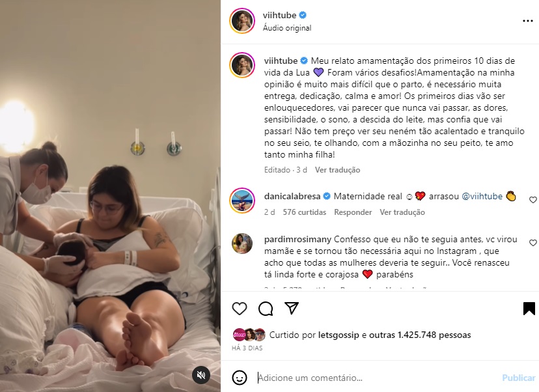539x392 pixels.
Task: View the 576 curtidas count
Action: (305, 212)
